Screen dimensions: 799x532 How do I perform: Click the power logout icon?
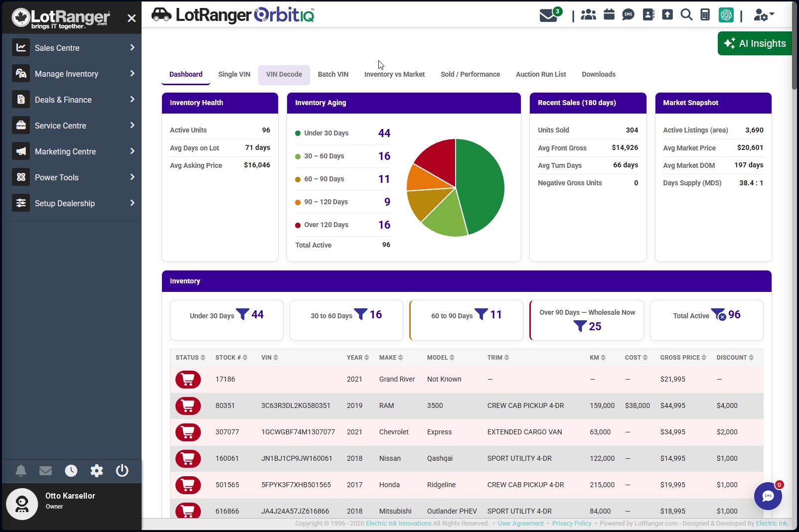[x=122, y=471]
